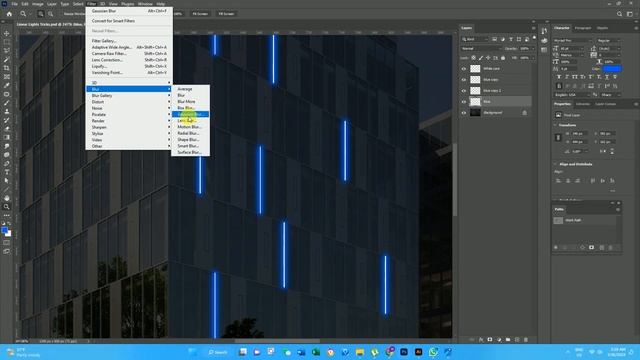Image resolution: width=640 pixels, height=360 pixels.
Task: Click the text Color swatch
Action: [x=612, y=69]
